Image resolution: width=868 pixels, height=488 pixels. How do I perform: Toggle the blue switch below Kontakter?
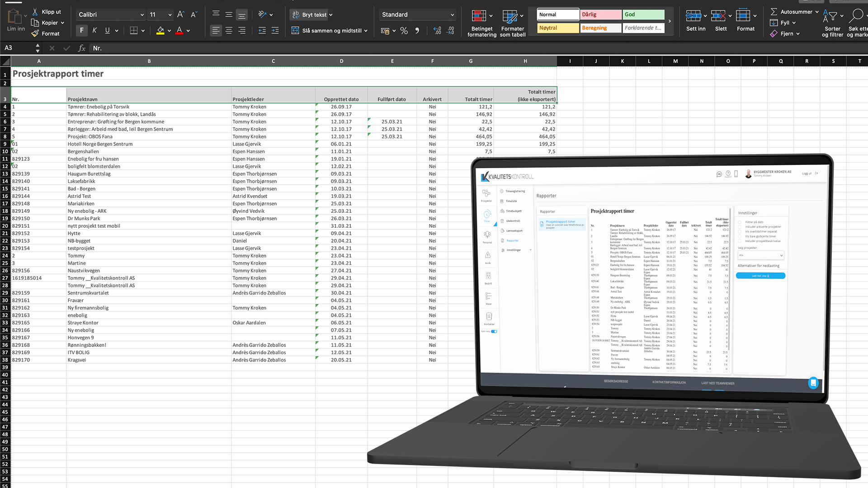pos(494,331)
